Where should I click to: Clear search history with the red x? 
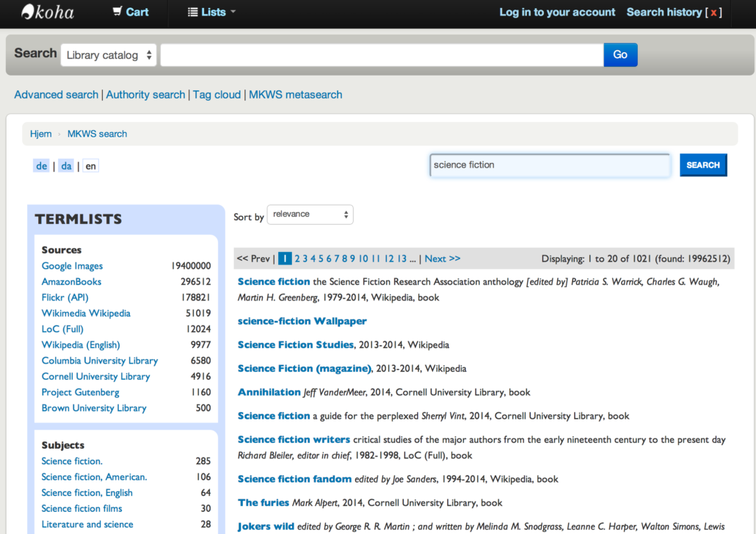[713, 12]
